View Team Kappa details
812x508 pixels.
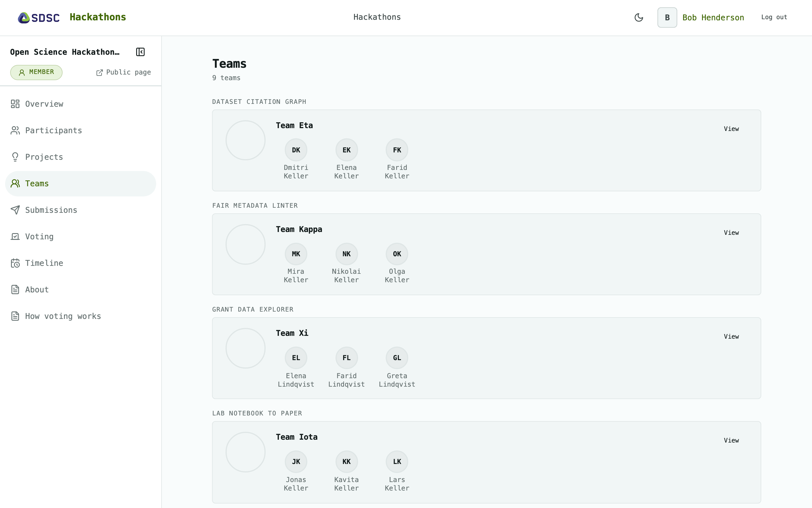click(x=731, y=233)
